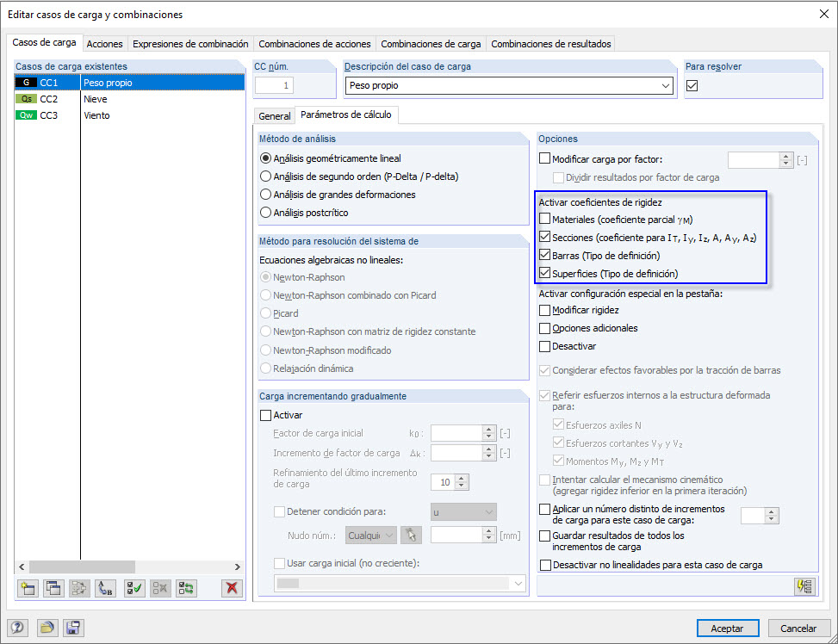
Task: Select Análisis geométricamente lineal radio
Action: click(x=265, y=158)
